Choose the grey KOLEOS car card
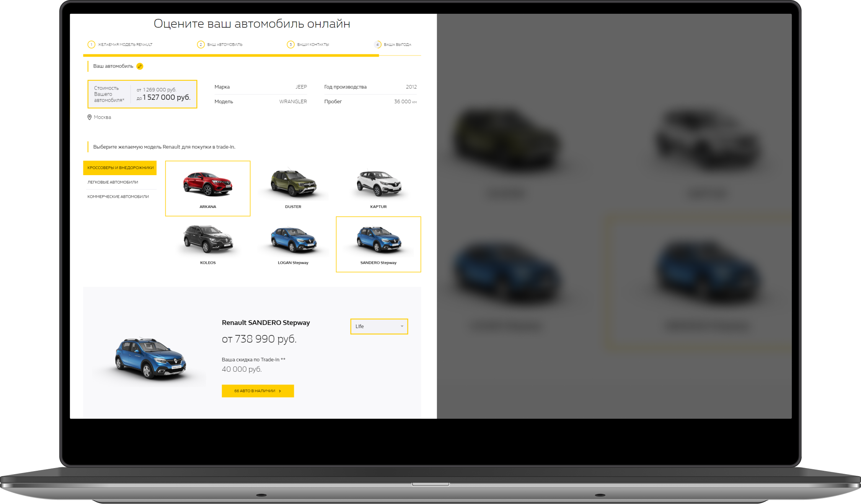Viewport: 861px width, 504px height. click(x=208, y=244)
